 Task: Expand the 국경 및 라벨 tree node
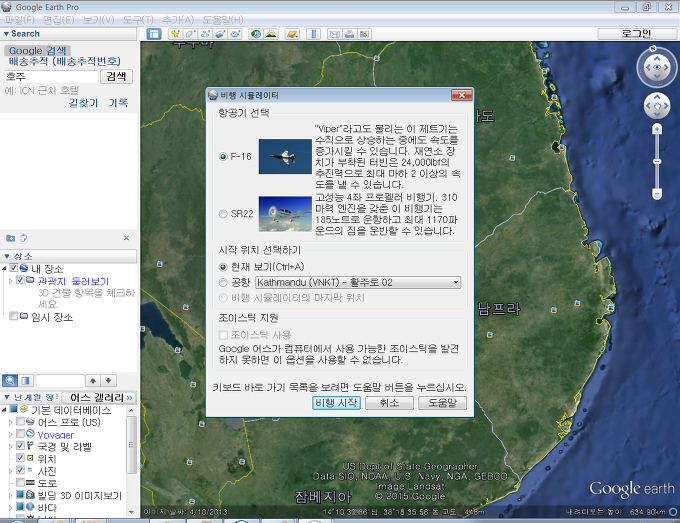point(11,446)
